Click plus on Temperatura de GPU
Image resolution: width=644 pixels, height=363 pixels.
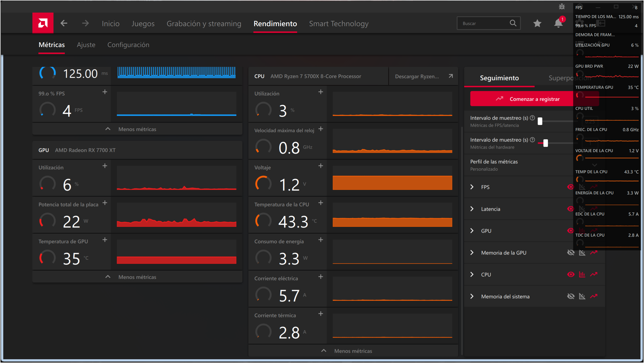tap(105, 240)
